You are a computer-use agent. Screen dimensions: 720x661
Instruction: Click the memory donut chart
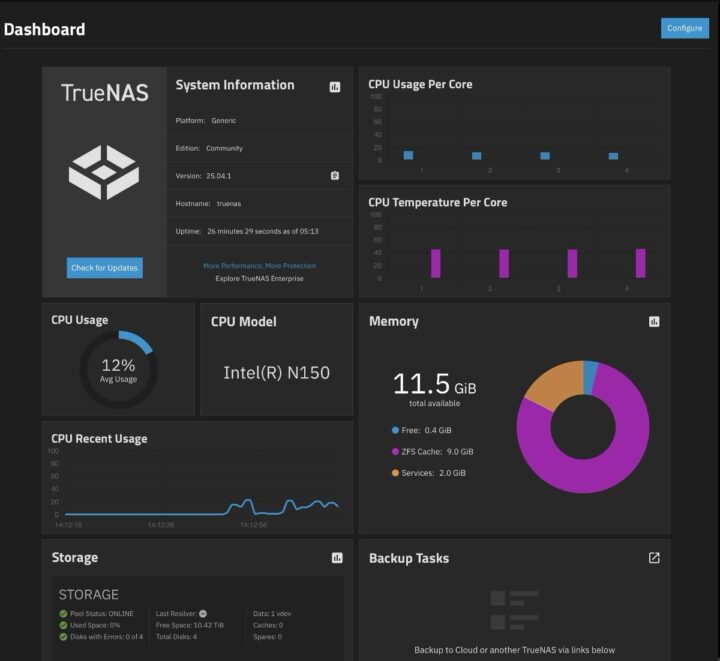pos(582,427)
